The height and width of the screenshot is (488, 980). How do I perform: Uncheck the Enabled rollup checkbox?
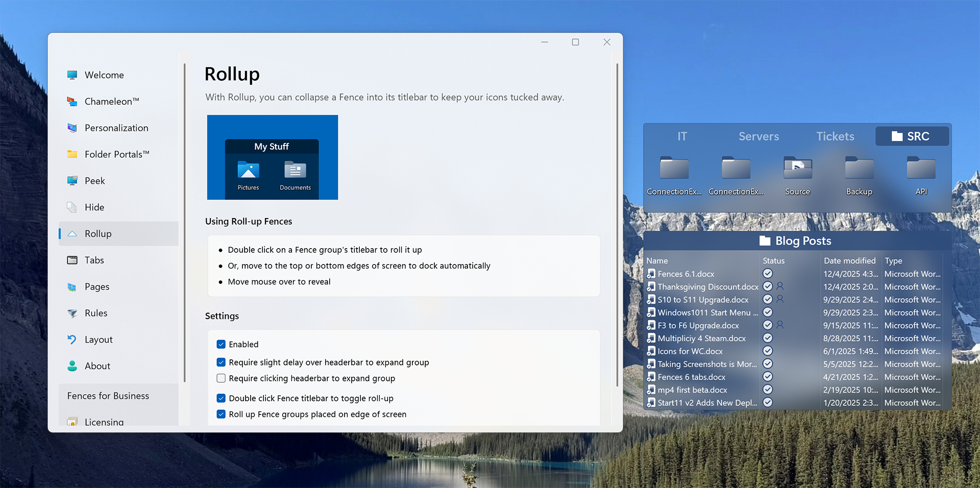point(221,345)
